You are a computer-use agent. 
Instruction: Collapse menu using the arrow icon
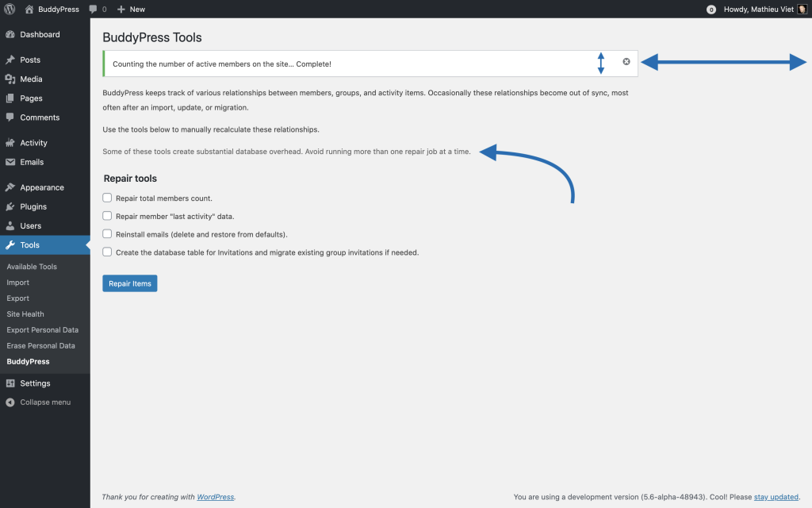[x=10, y=402]
